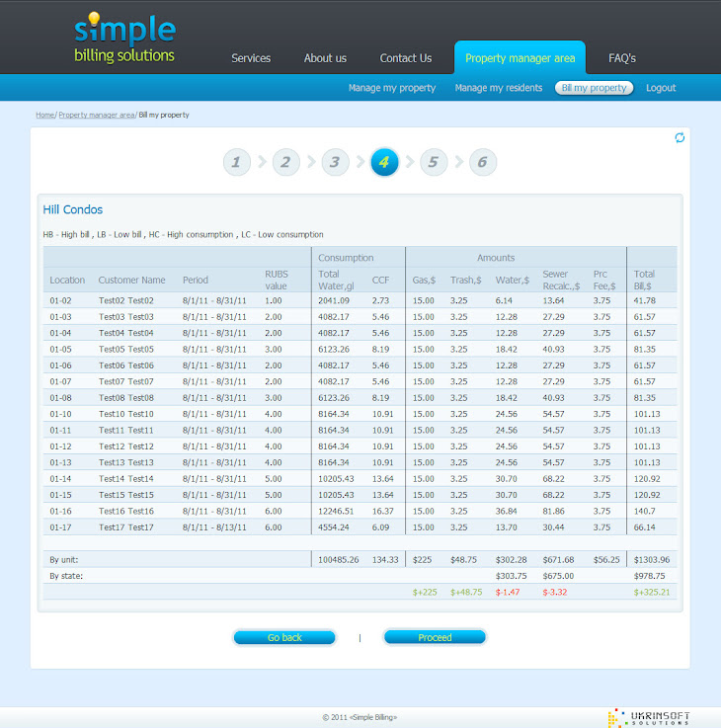Go to step 3 circle

[335, 162]
